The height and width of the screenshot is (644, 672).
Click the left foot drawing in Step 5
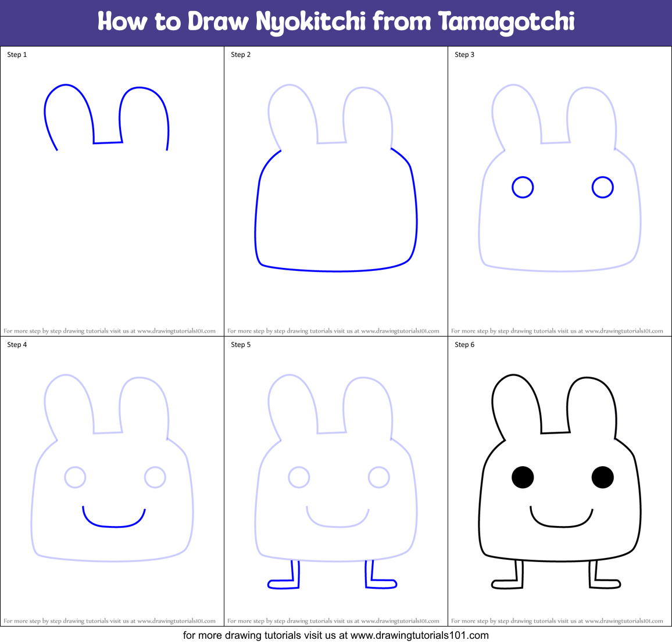284,581
